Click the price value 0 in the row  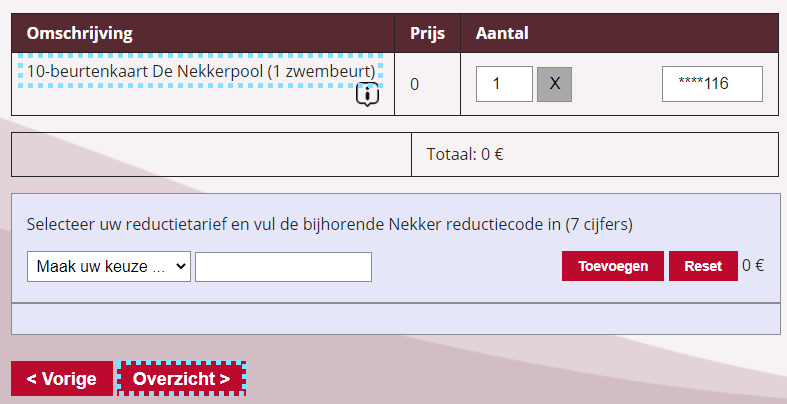pos(414,84)
